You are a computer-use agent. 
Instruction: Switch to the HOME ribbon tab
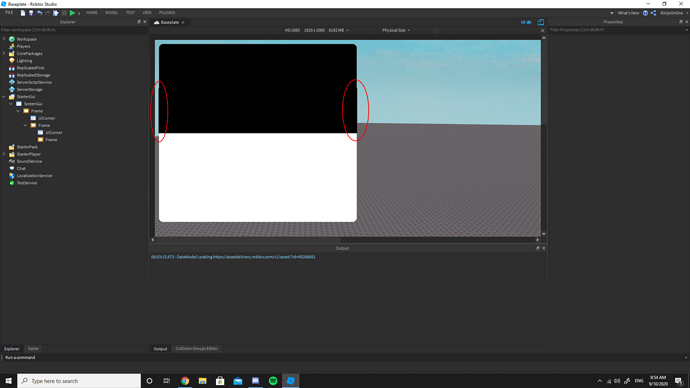92,13
